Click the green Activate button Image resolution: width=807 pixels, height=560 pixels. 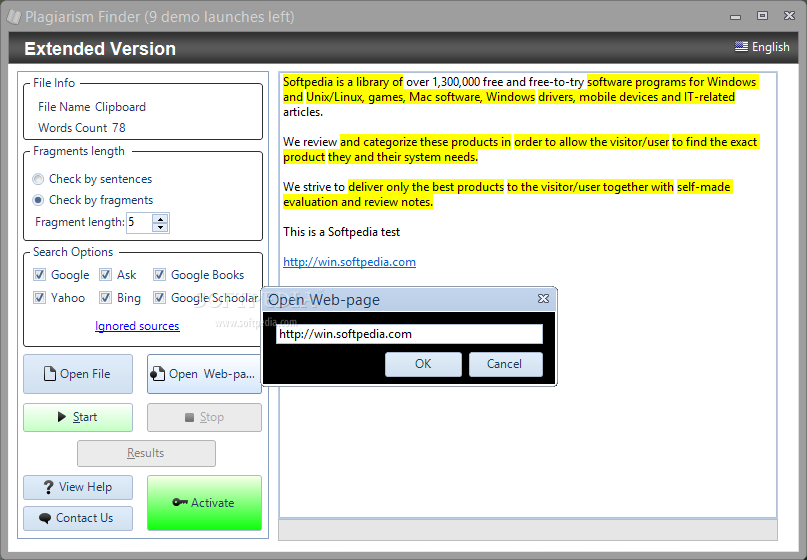coord(204,503)
